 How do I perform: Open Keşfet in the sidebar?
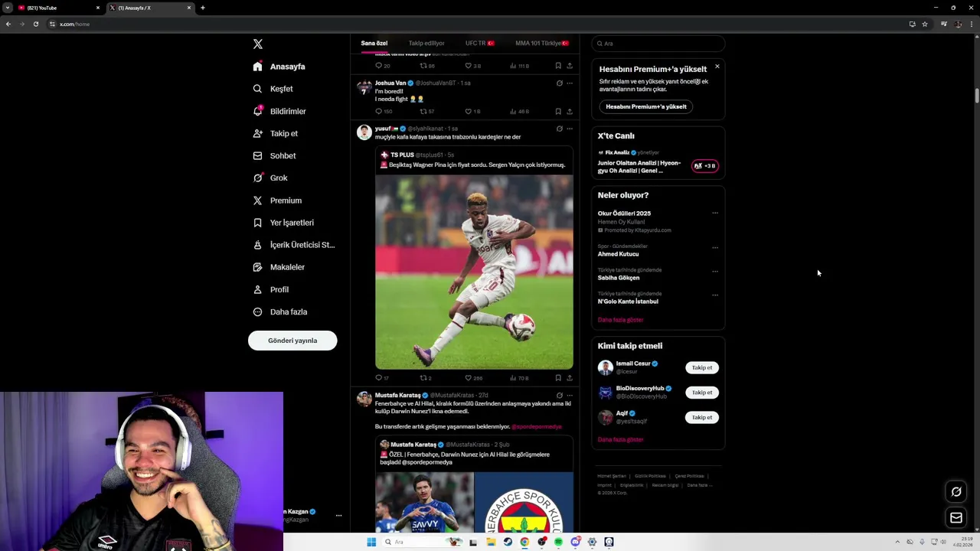coord(273,89)
